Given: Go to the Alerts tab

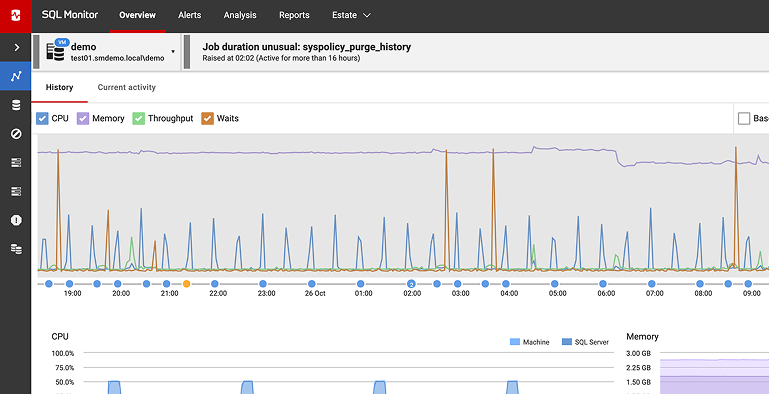Looking at the screenshot, I should point(189,15).
